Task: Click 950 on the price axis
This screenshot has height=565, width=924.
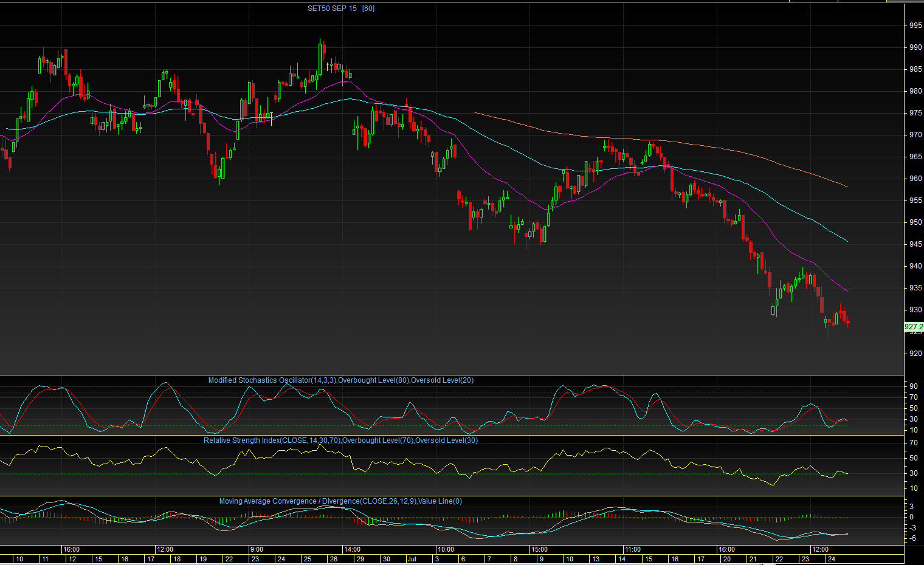Action: tap(915, 222)
